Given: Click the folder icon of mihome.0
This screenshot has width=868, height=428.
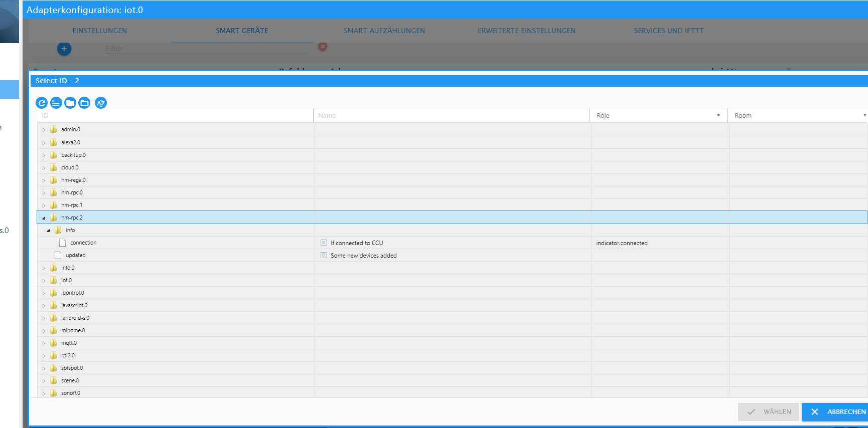Looking at the screenshot, I should 54,330.
